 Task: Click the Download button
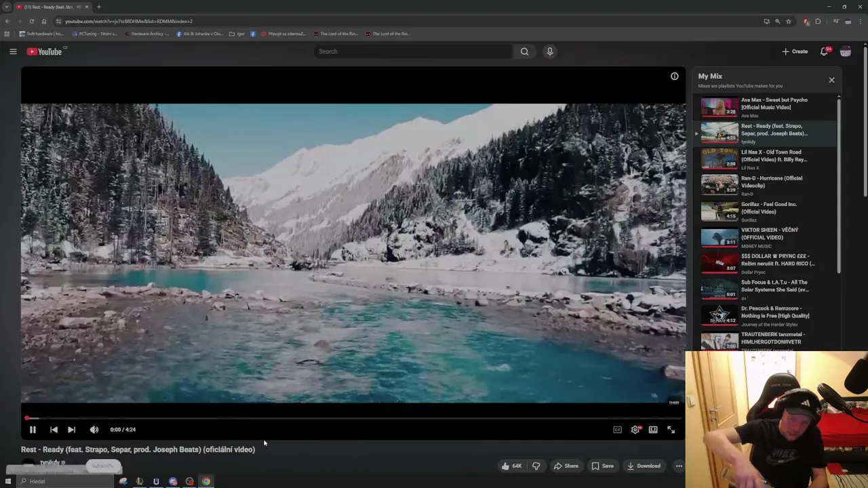pos(644,466)
